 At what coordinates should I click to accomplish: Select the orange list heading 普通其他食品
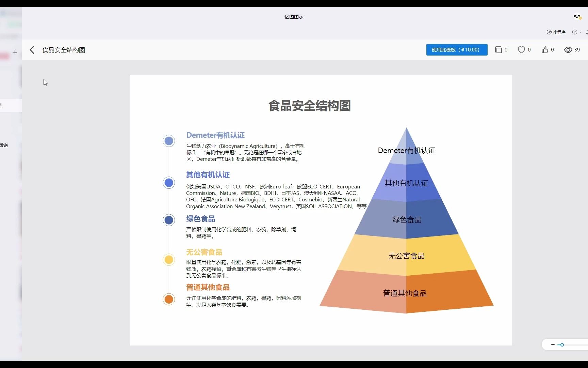(208, 287)
